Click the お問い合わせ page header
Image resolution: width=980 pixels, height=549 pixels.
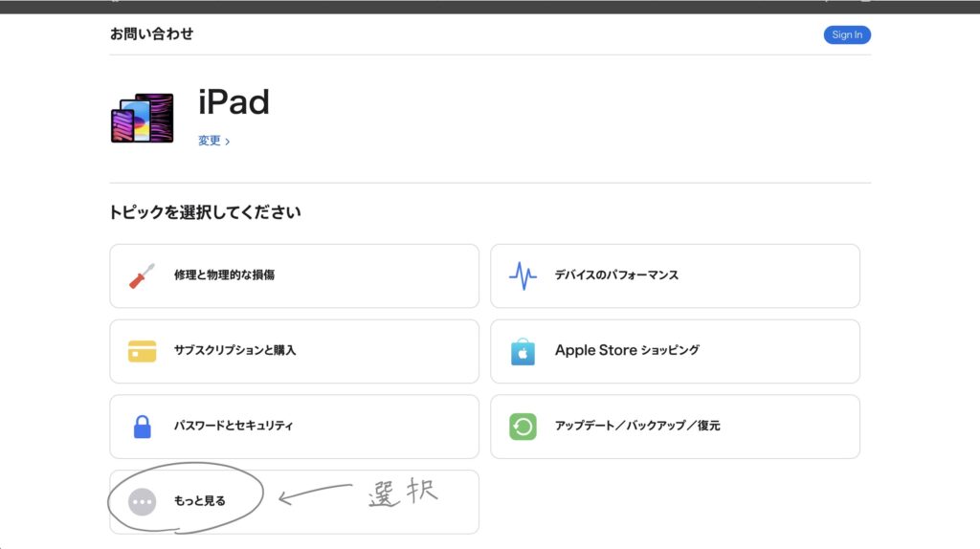click(x=151, y=34)
